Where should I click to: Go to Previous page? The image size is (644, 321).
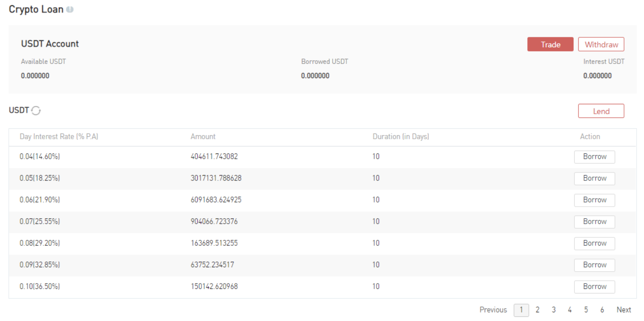pyautogui.click(x=493, y=310)
